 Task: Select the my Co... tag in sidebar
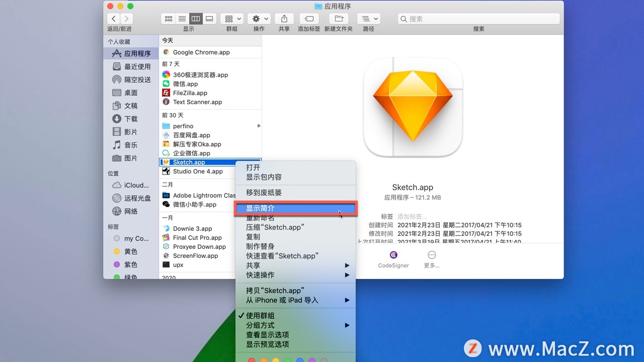[x=131, y=238]
